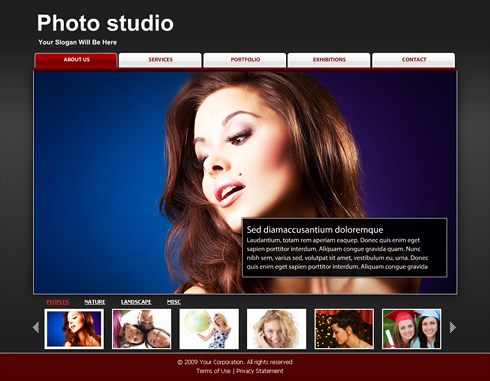490x381 pixels.
Task: Open the Terms of Use link
Action: click(213, 371)
